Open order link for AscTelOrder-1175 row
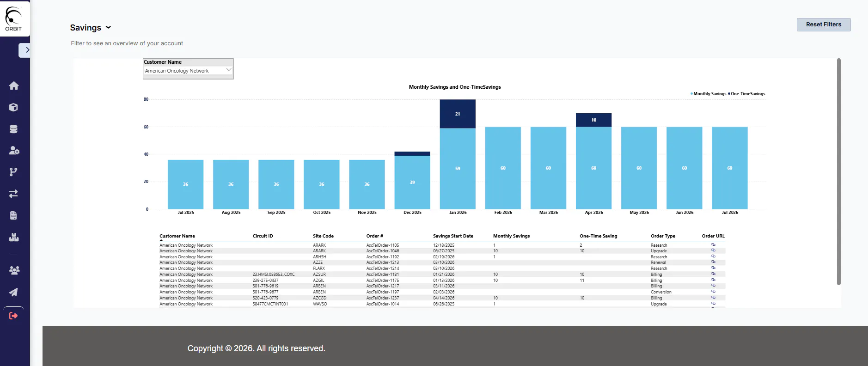 click(713, 280)
